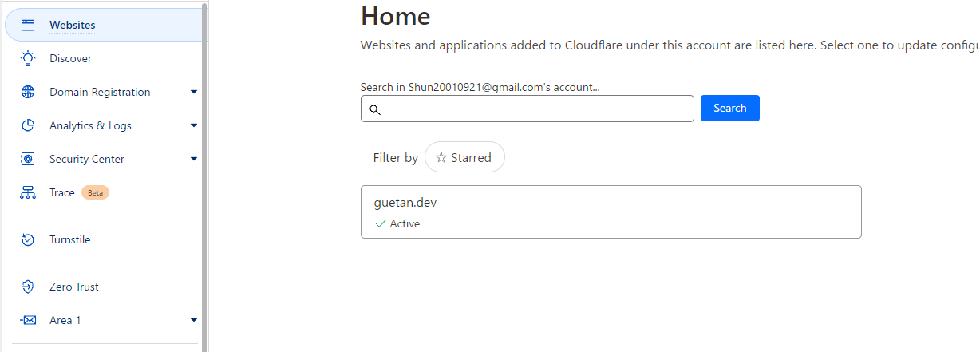Select the Turnstile sidebar entry
980x352 pixels.
coord(69,239)
